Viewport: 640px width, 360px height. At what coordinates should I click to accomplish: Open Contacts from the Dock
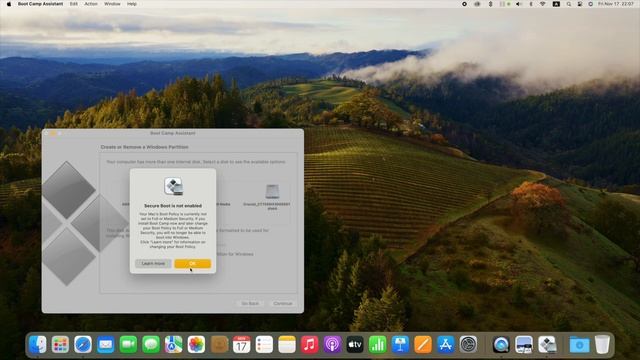(x=219, y=345)
